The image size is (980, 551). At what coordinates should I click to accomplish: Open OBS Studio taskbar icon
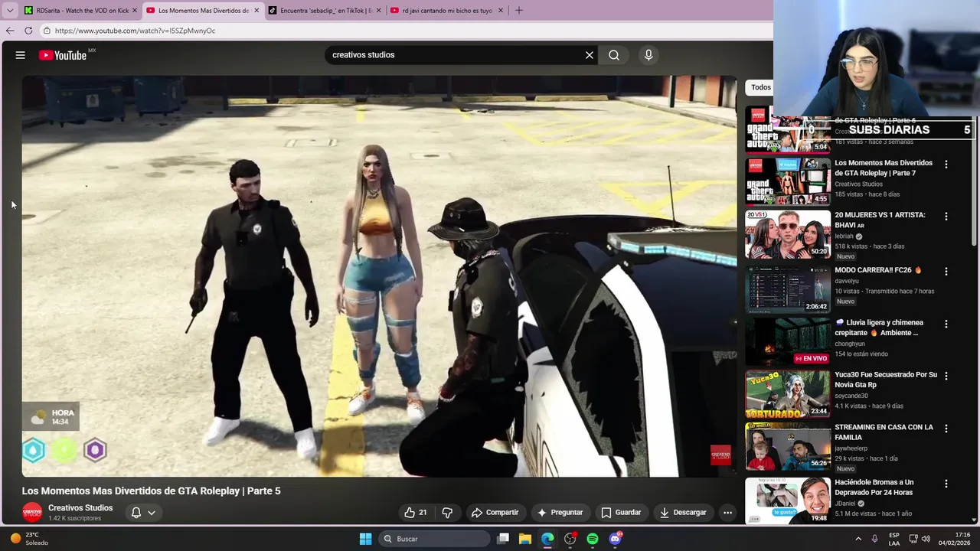(x=570, y=539)
